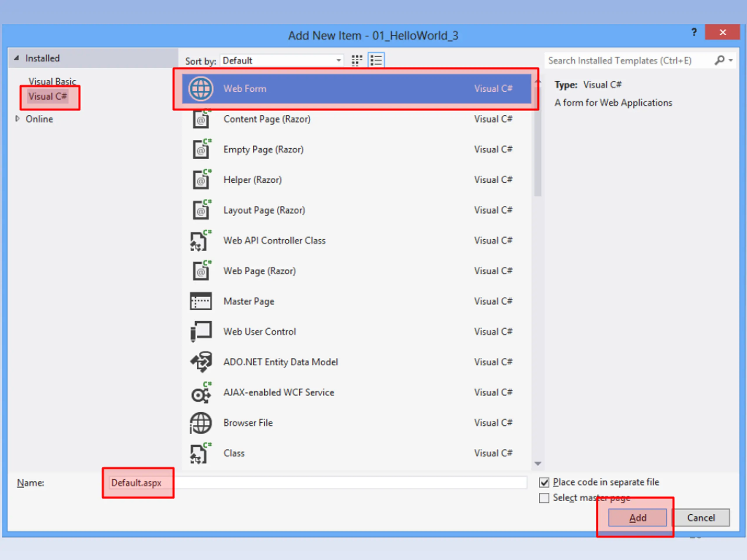The width and height of the screenshot is (747, 560).
Task: Select Visual C# in templates tree
Action: tap(48, 97)
